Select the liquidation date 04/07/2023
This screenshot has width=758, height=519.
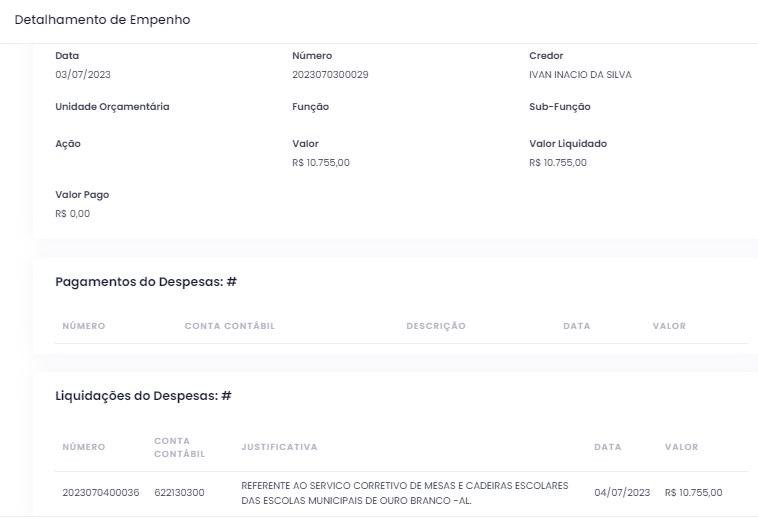click(x=622, y=493)
